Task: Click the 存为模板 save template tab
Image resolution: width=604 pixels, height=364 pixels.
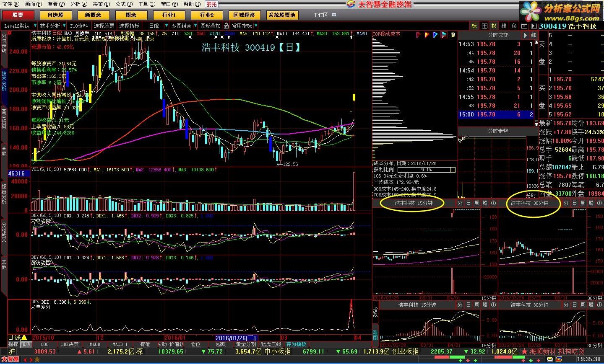Action: click(x=296, y=344)
